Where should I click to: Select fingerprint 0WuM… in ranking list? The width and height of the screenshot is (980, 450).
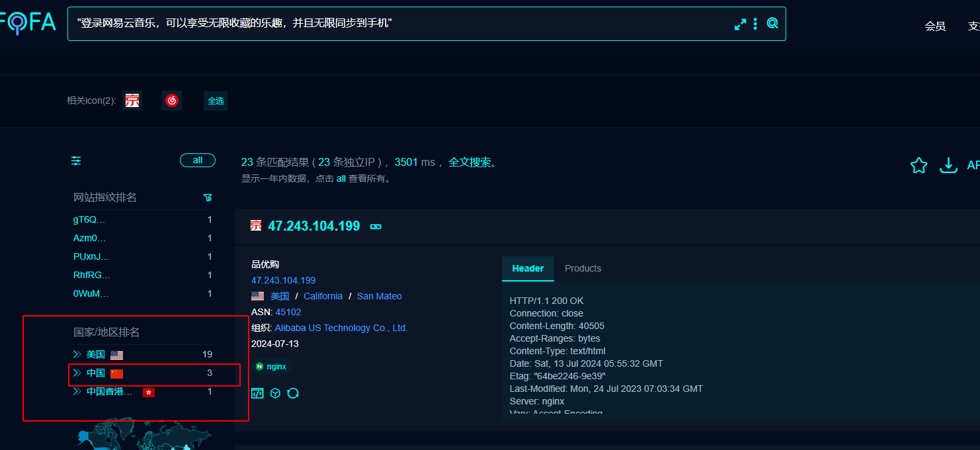pos(91,293)
